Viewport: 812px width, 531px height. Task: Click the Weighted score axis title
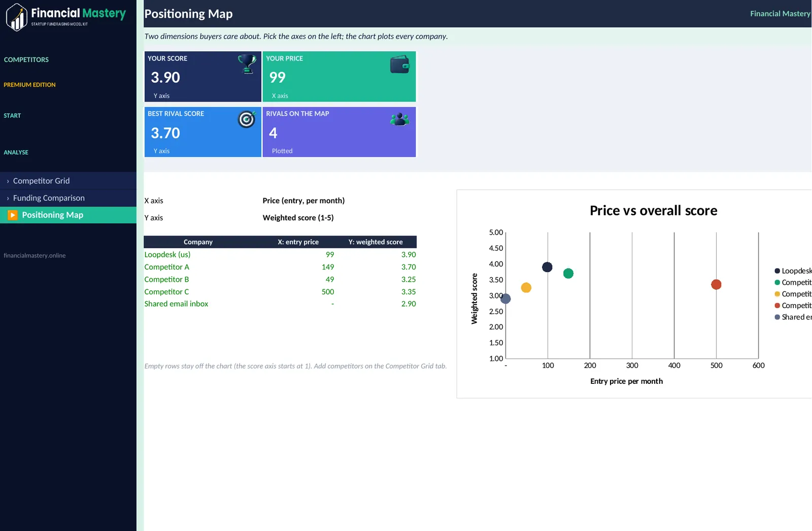475,298
